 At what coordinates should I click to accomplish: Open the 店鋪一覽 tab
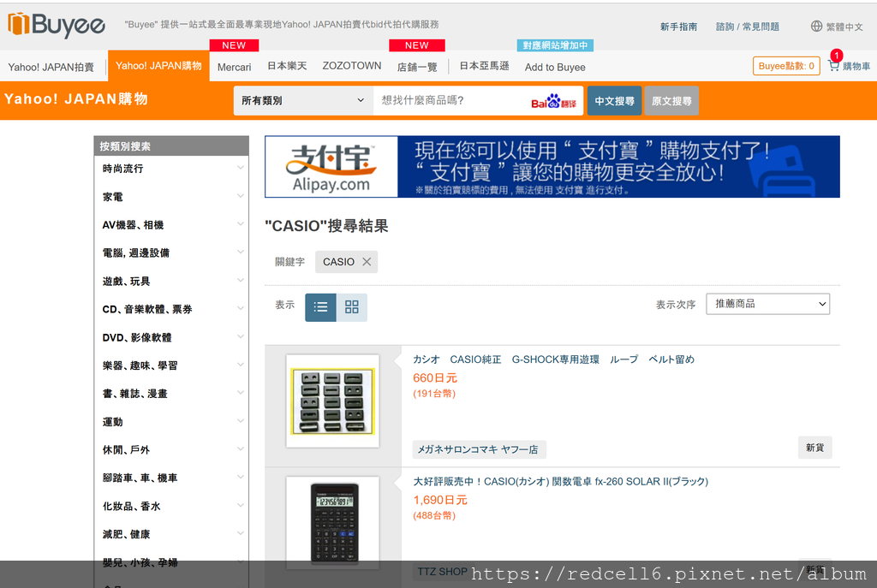coord(417,67)
